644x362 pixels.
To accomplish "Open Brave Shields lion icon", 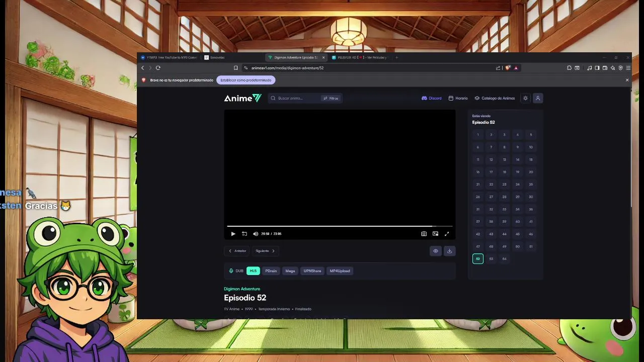I will (508, 68).
